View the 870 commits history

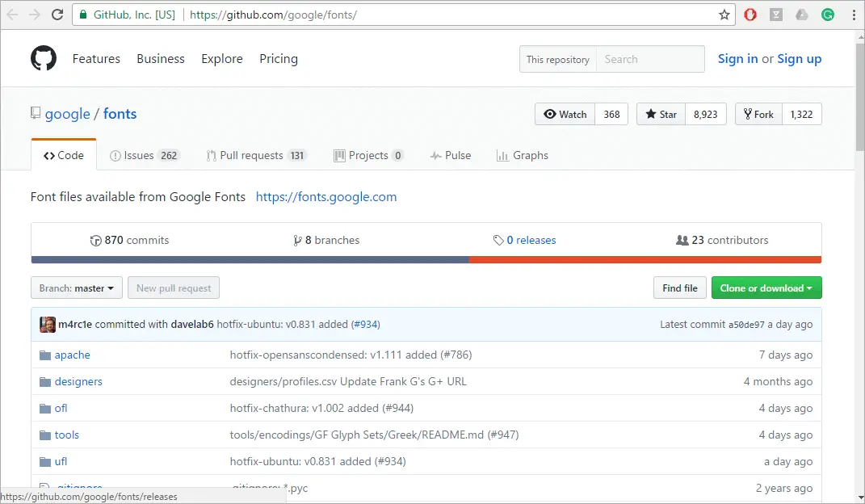130,241
